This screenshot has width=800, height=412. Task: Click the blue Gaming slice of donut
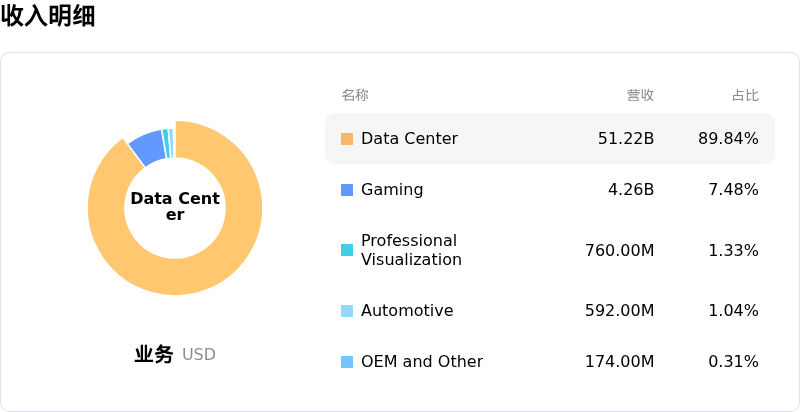coord(146,148)
